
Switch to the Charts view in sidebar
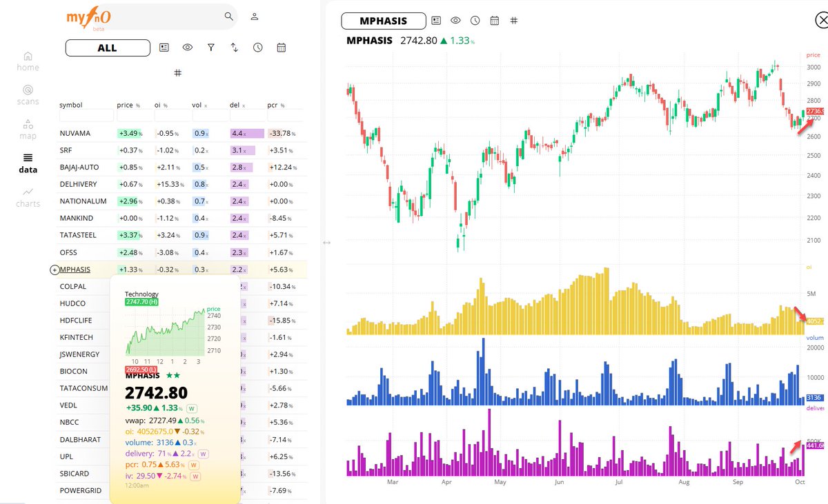click(28, 198)
